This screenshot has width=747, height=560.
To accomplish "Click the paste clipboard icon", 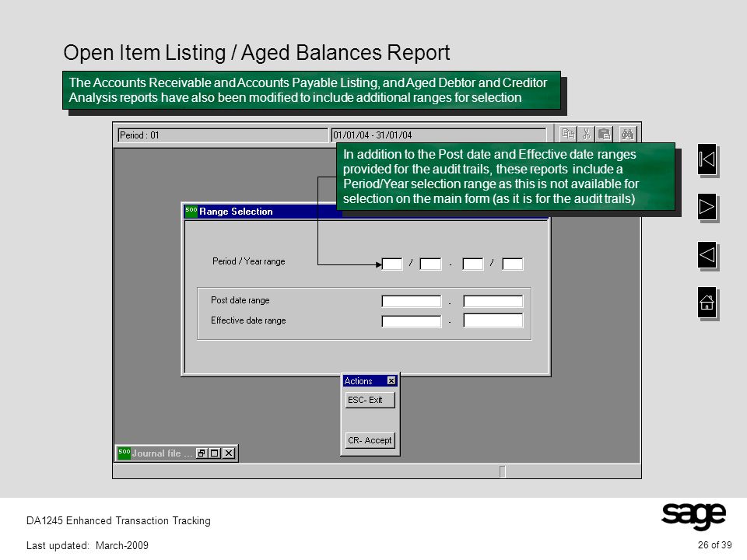I will click(604, 135).
